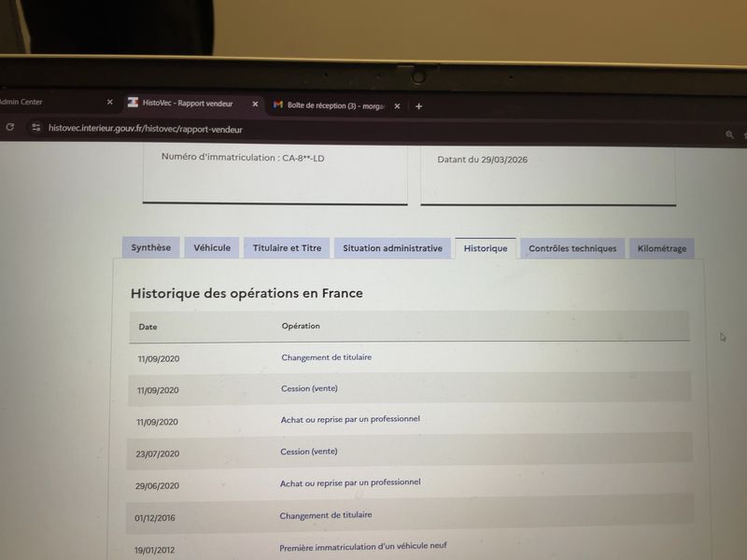Click the 23/07/2020 date cell
The height and width of the screenshot is (560, 747).
click(157, 454)
